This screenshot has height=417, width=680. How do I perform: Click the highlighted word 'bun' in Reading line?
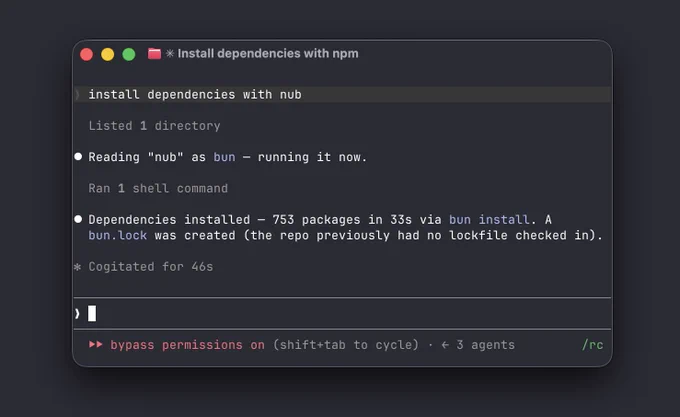[x=224, y=157]
